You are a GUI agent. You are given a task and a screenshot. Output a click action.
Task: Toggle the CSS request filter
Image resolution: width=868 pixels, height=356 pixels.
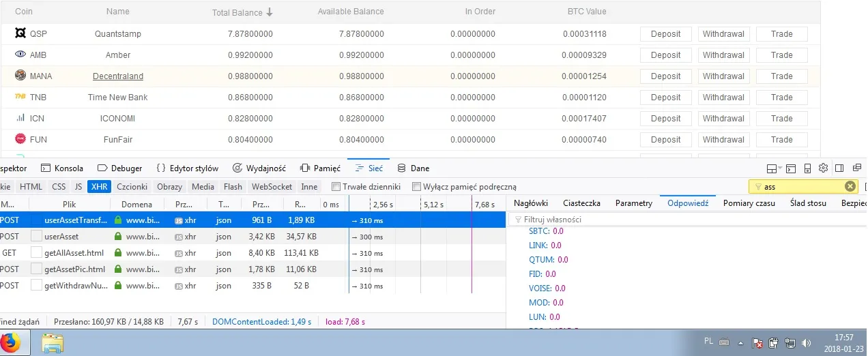pyautogui.click(x=59, y=186)
